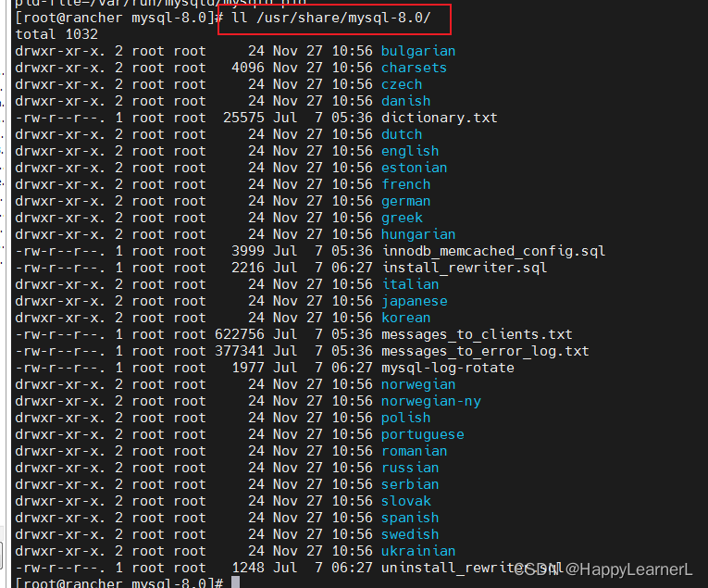Screen dimensions: 708x588
Task: Select the slovak directory name
Action: (x=406, y=501)
